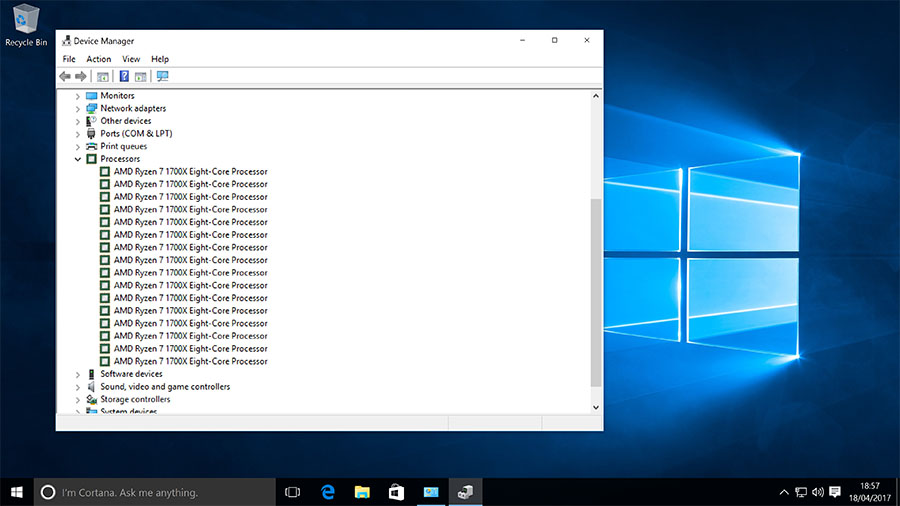The width and height of the screenshot is (900, 506).
Task: Click the network status tray icon
Action: click(x=801, y=492)
